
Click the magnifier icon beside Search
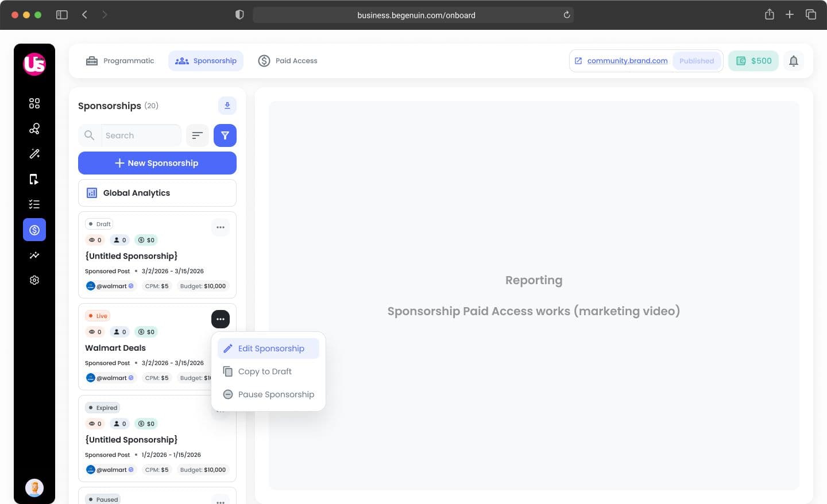(89, 135)
